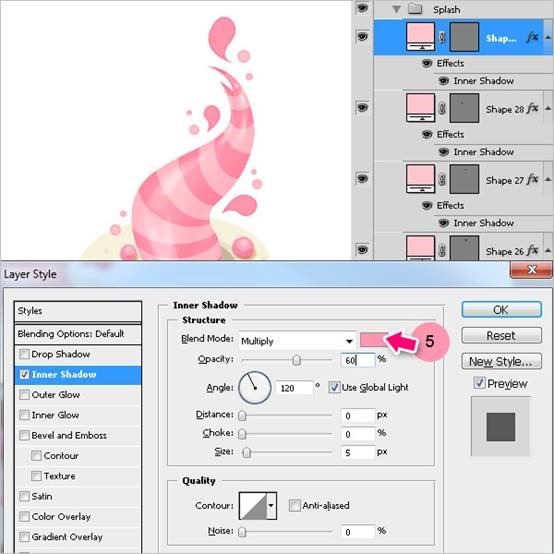Enable the Anti-aliased checkbox

(x=294, y=506)
